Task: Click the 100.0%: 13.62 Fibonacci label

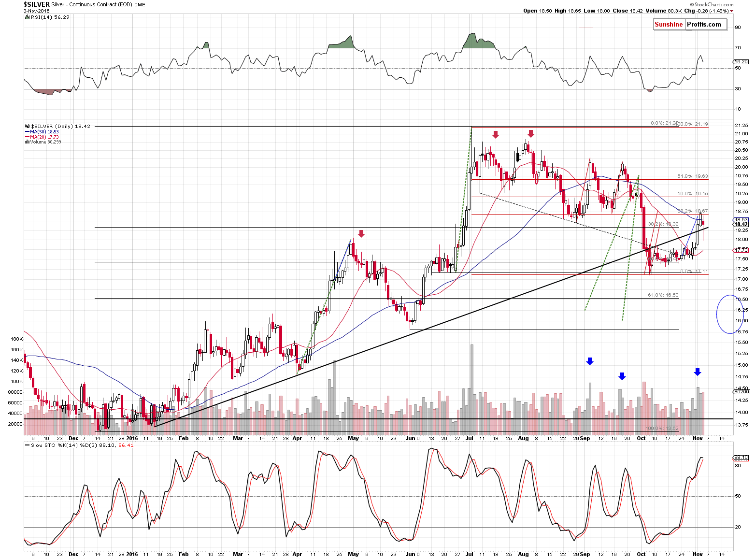Action: coord(662,429)
